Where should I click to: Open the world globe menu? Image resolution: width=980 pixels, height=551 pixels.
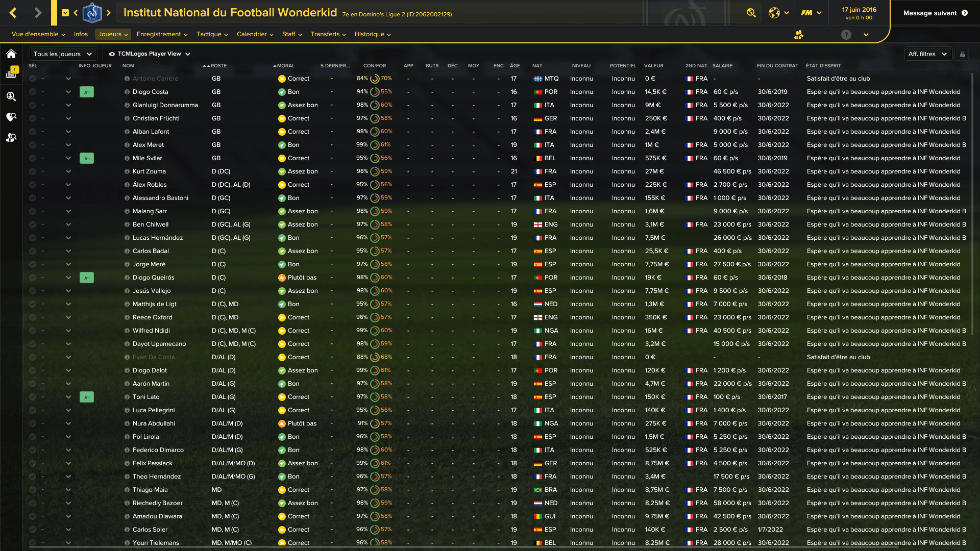779,13
